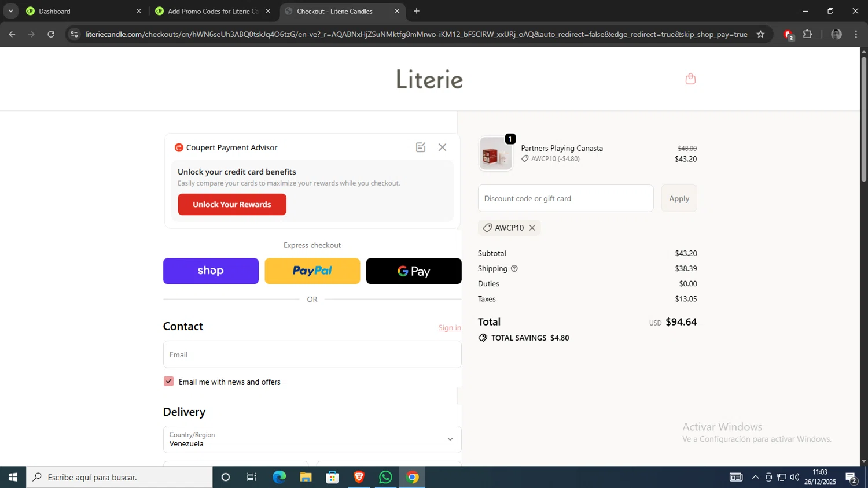868x488 pixels.
Task: Pay with Google Pay button
Action: point(414,271)
